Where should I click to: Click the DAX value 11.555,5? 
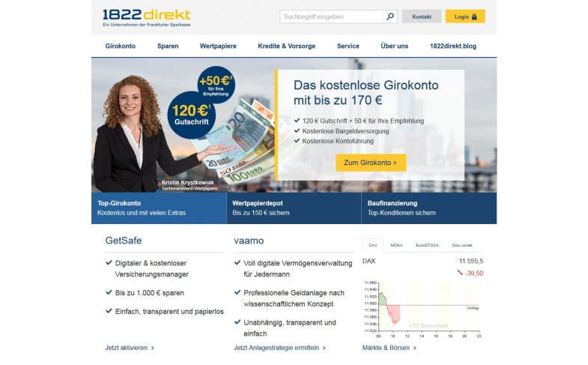471,261
